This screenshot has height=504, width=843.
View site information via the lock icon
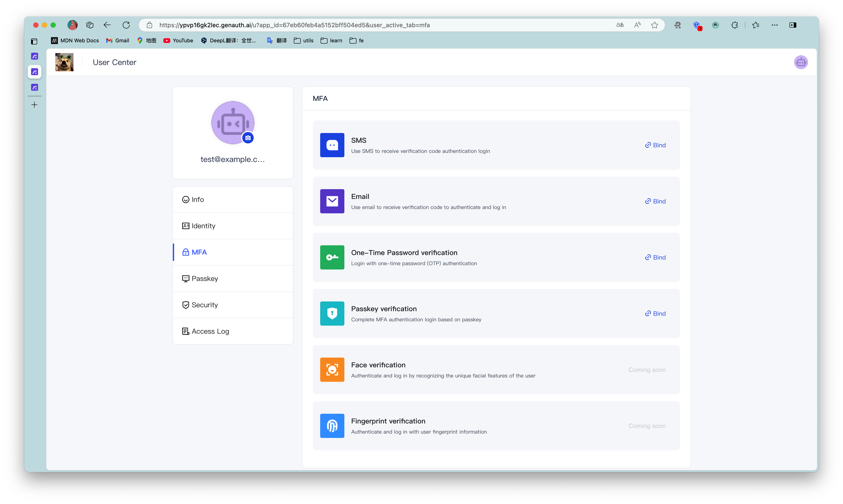click(150, 25)
